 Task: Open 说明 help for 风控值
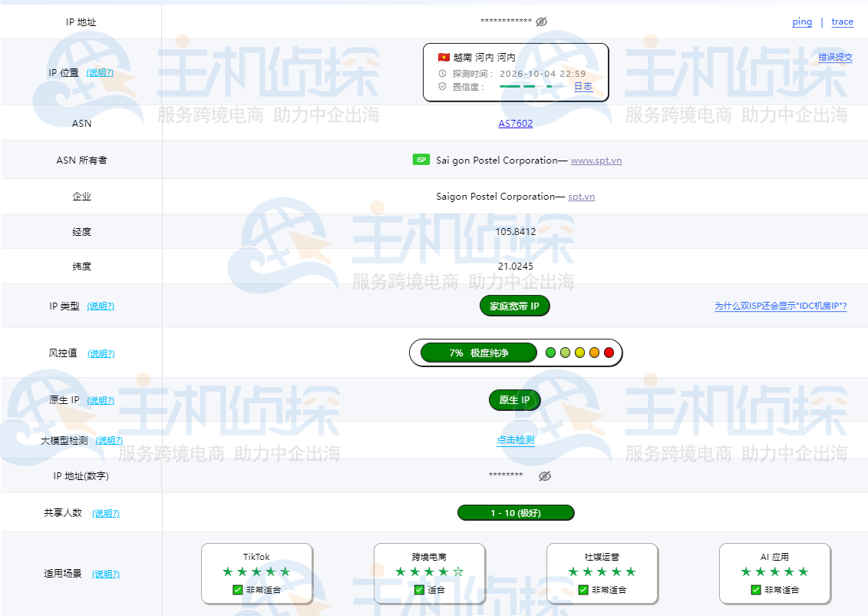tap(101, 353)
